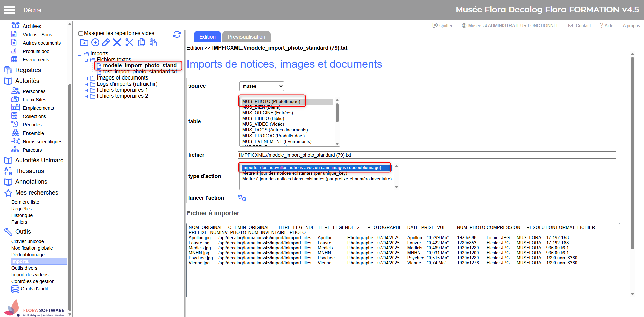Open the source dropdown showing musee

pyautogui.click(x=262, y=86)
